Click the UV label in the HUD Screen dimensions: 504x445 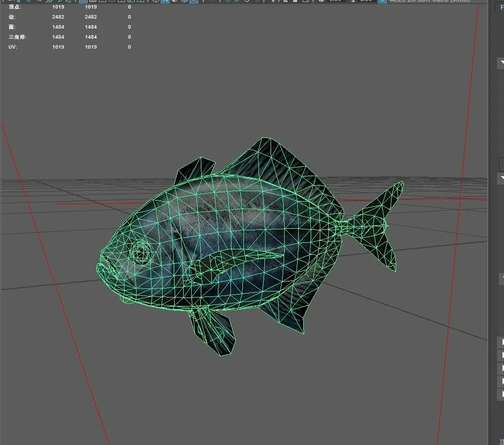(x=13, y=47)
